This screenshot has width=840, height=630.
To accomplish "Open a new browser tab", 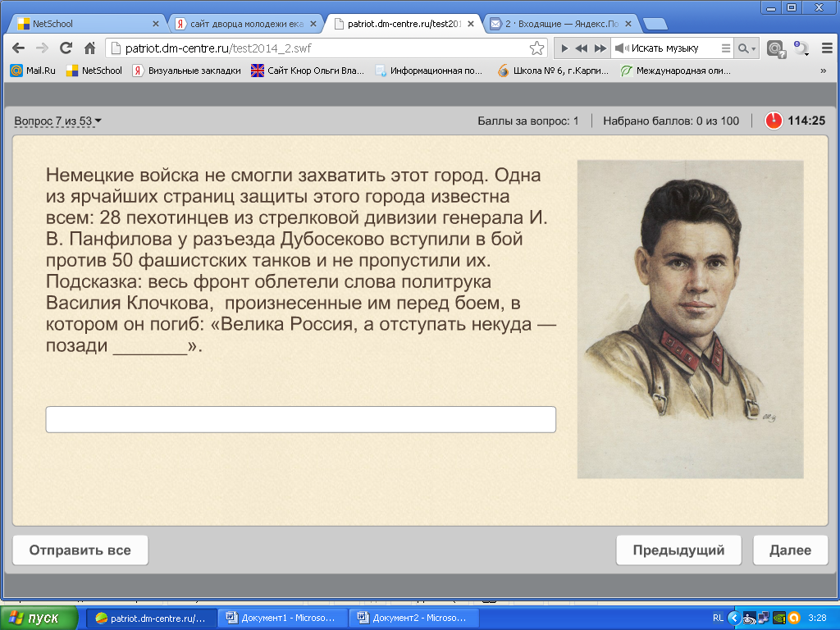I will coord(655,24).
